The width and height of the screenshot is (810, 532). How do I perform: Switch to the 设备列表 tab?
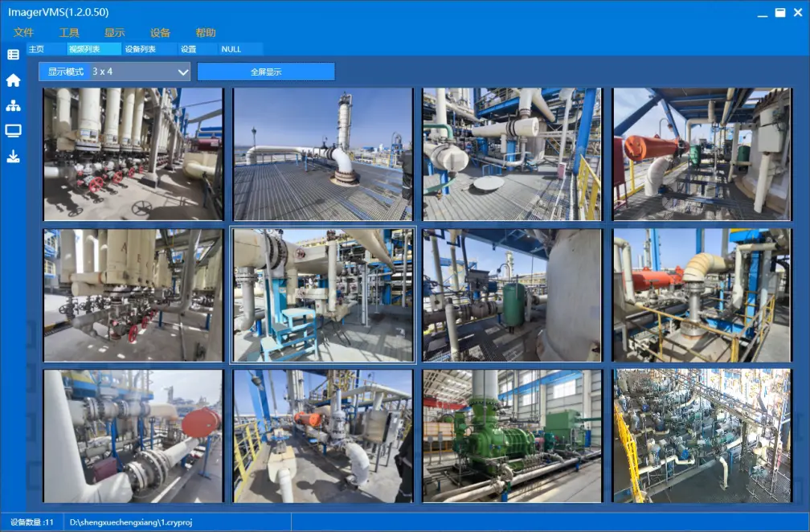coord(141,49)
